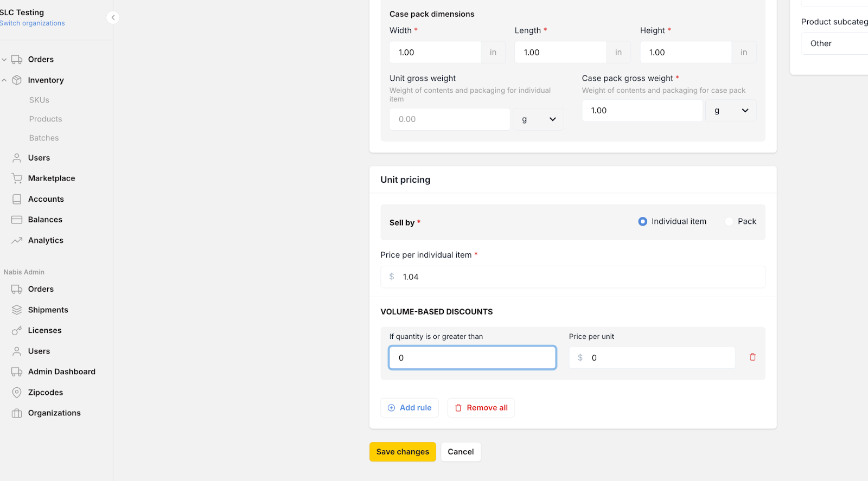Click the Analytics chart icon
Screen dimensions: 868x481
coord(17,240)
